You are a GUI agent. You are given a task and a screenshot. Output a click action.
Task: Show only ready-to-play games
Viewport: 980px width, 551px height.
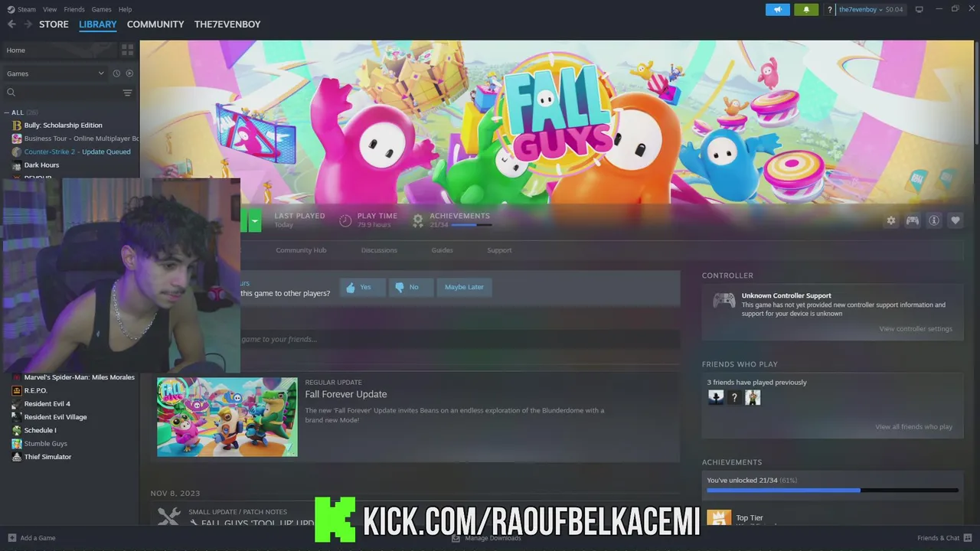point(129,73)
